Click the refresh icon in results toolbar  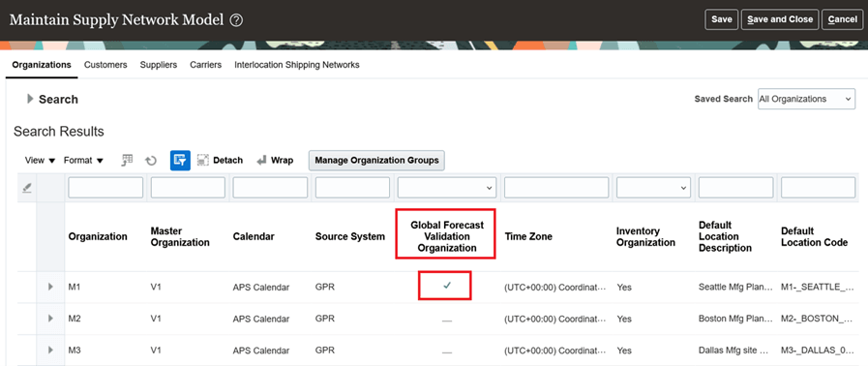click(x=151, y=161)
